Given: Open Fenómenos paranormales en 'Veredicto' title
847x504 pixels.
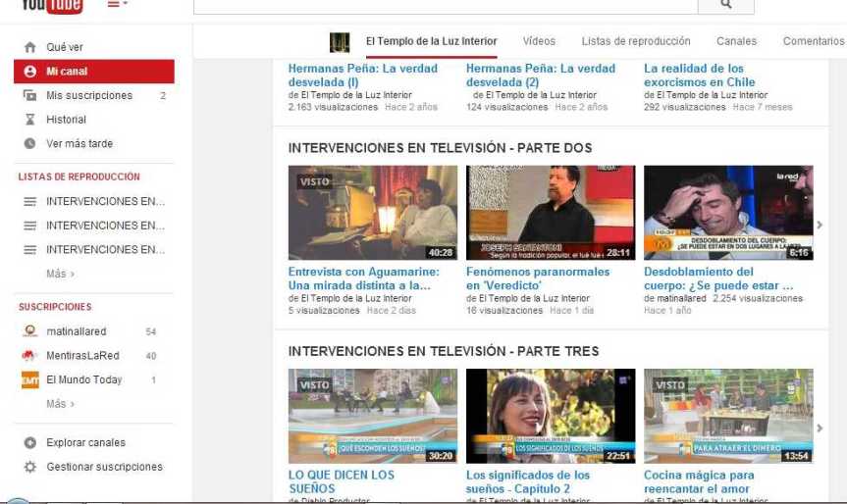Looking at the screenshot, I should pyautogui.click(x=538, y=278).
